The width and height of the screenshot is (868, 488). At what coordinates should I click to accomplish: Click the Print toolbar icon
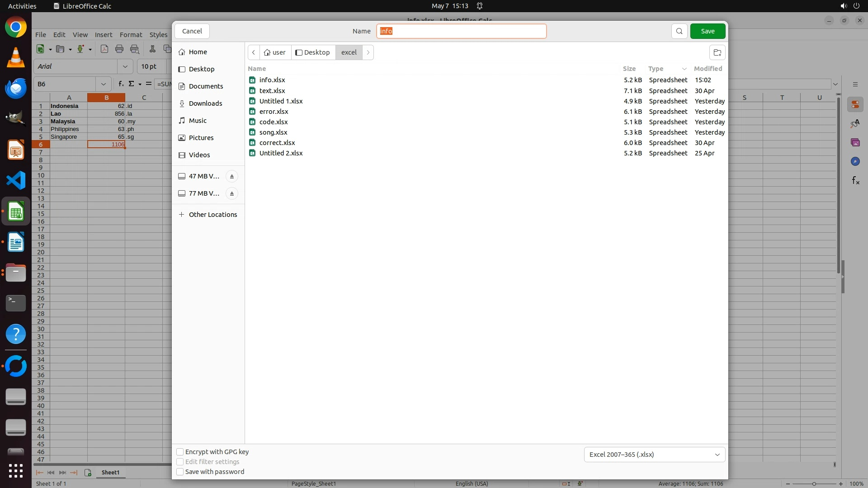(119, 49)
